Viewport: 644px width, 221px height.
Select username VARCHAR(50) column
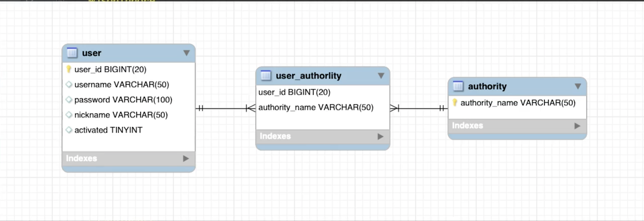click(122, 85)
